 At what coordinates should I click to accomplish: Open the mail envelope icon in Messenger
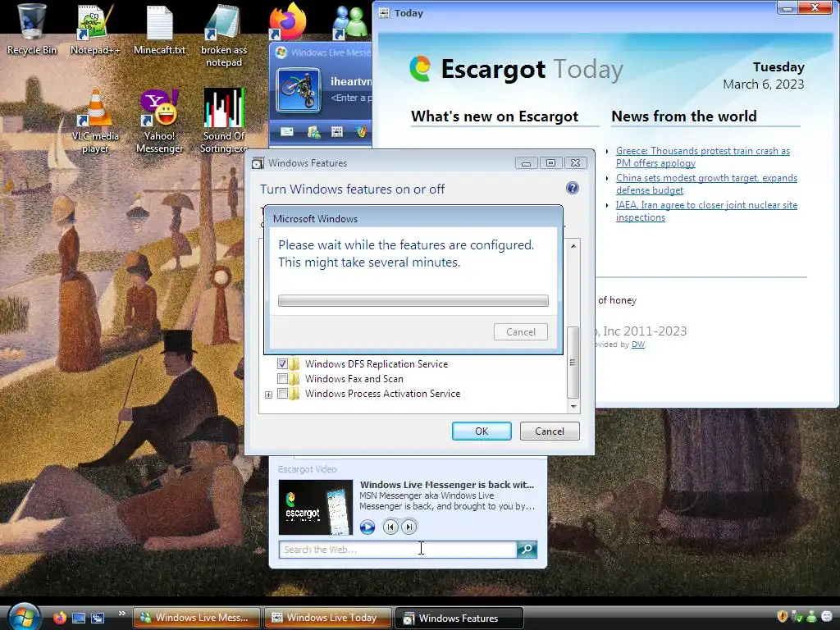pyautogui.click(x=287, y=131)
